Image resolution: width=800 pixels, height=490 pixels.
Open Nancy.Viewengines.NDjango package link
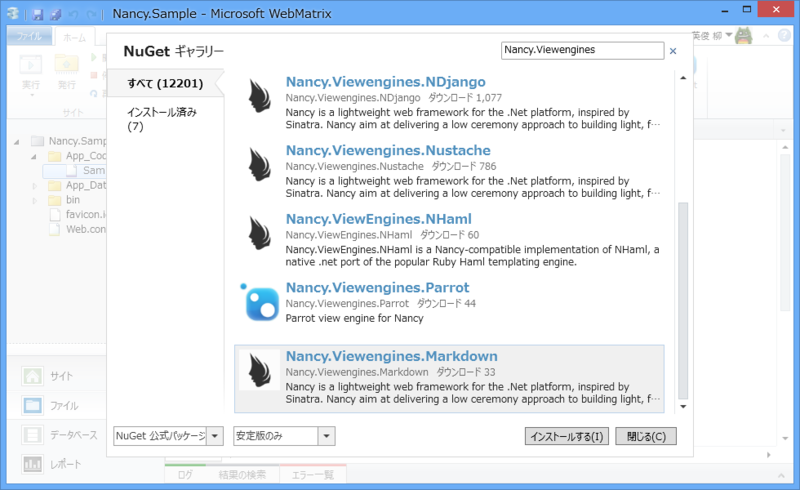click(386, 82)
